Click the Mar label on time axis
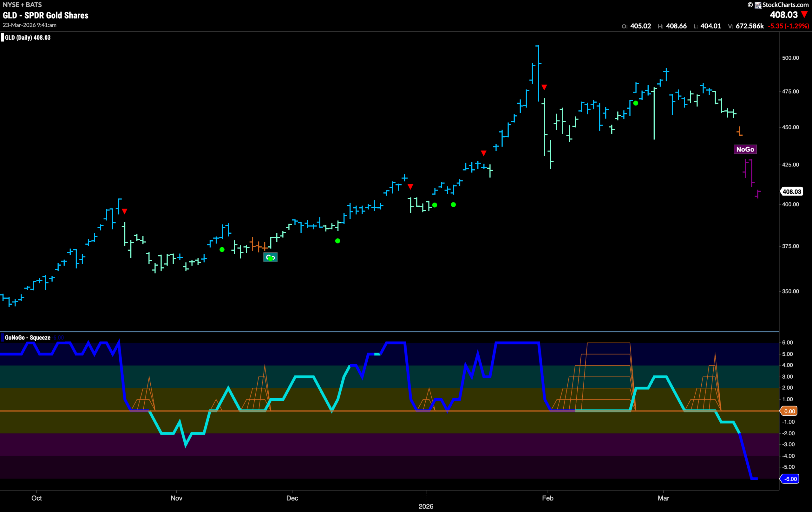Screen dimensions: 812x512 663,498
